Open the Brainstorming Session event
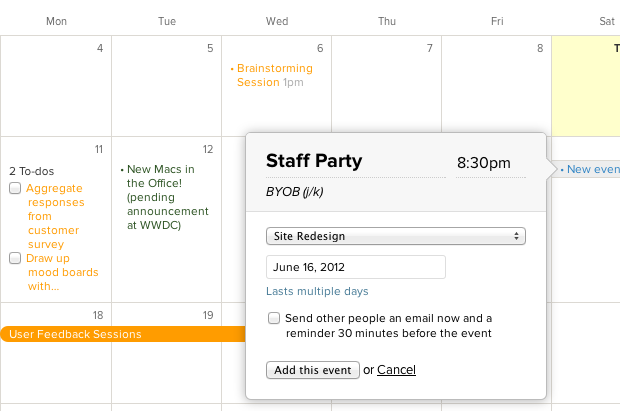This screenshot has height=411, width=620. pos(274,75)
